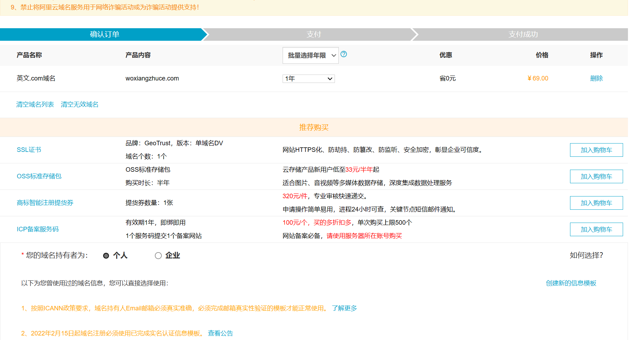This screenshot has width=644, height=340.
Task: Add SSL证书 to shopping cart
Action: tap(596, 150)
